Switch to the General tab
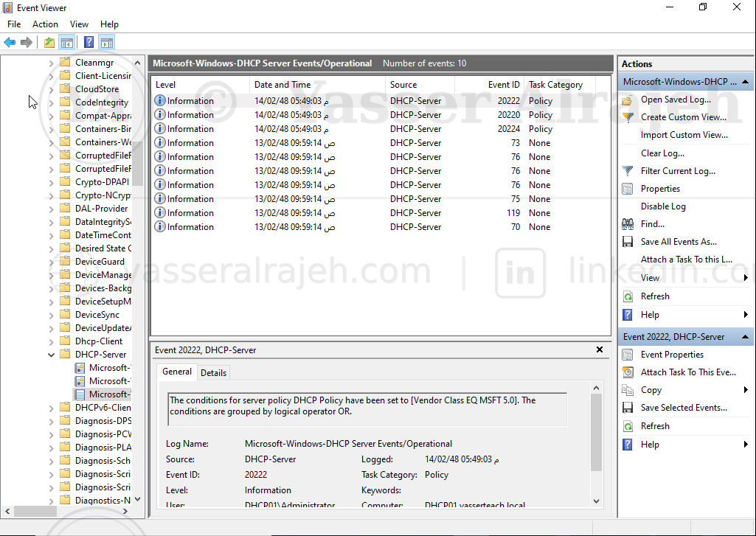 click(177, 372)
